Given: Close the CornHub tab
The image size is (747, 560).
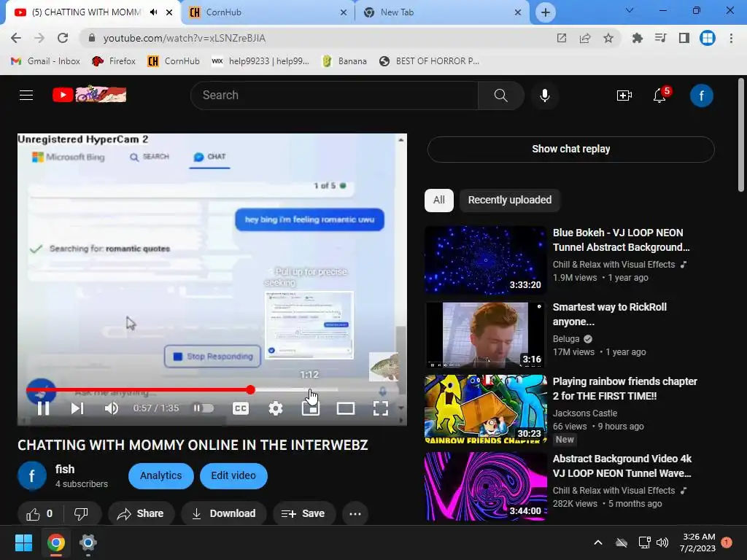Looking at the screenshot, I should coord(344,12).
